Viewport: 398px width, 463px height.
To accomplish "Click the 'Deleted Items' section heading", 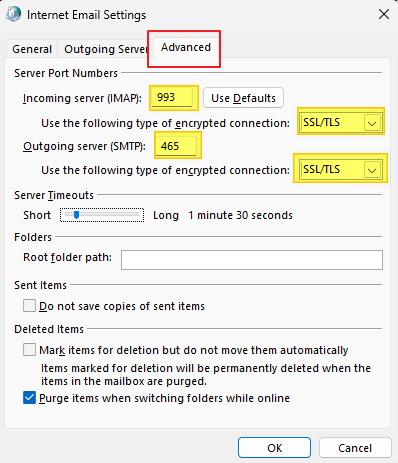I will coord(49,329).
